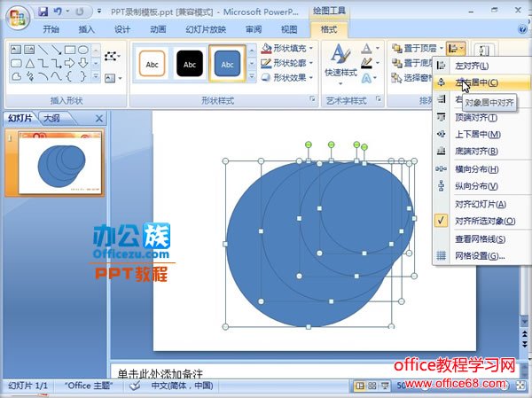532x398 pixels.
Task: Pick the straight line shape
Action: pos(43,50)
